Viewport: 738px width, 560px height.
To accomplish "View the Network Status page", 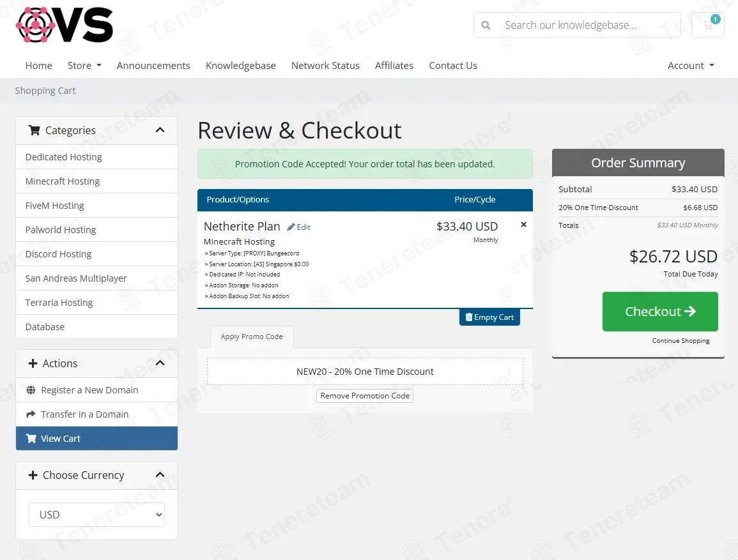I will [325, 66].
